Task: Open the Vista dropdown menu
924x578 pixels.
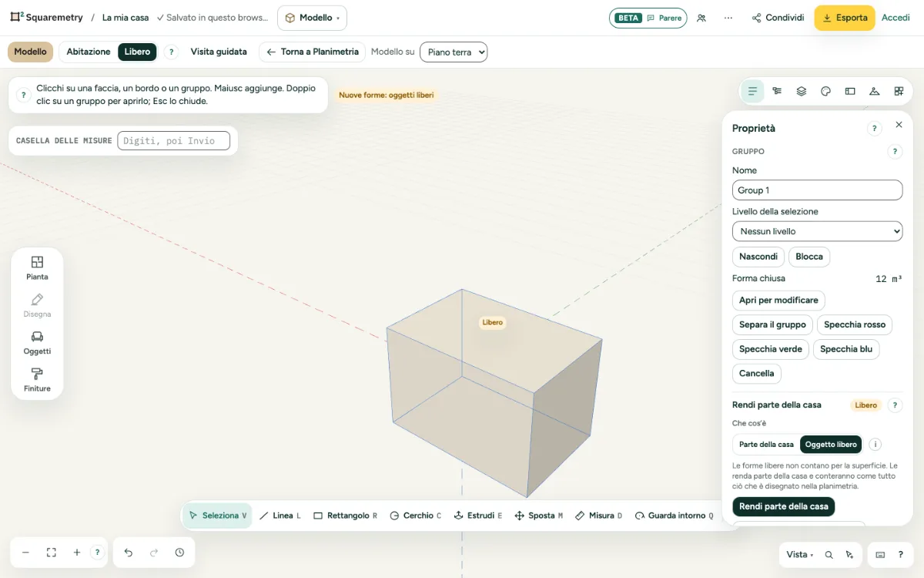Action: 799,555
